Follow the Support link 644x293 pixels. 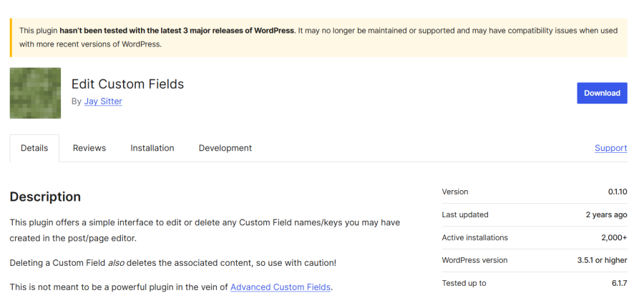[610, 148]
